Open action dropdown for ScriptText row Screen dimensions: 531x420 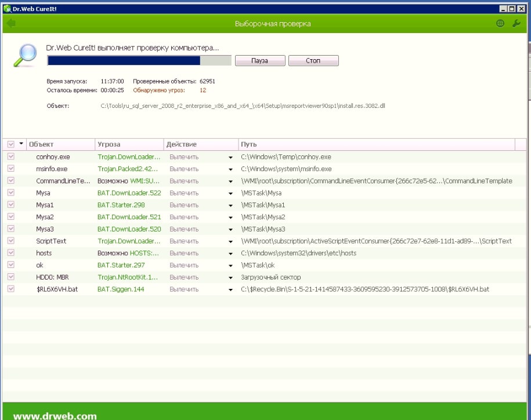[230, 242]
